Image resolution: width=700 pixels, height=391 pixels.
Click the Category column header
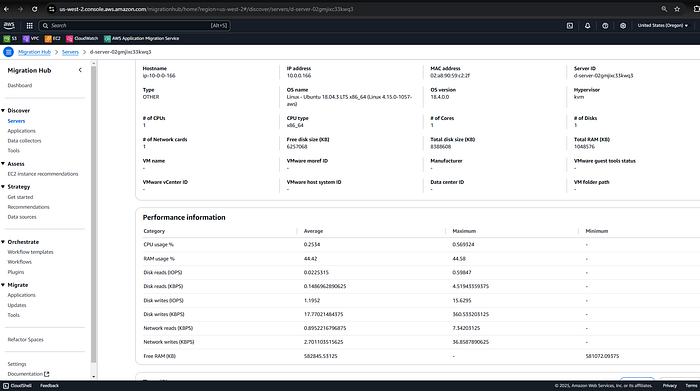[x=154, y=231]
